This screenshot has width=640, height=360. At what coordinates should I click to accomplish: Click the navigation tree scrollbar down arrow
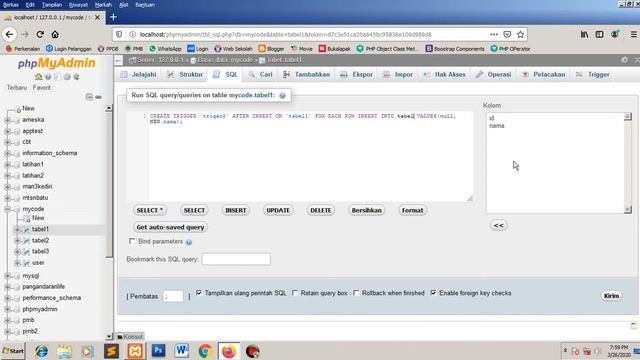click(x=109, y=337)
